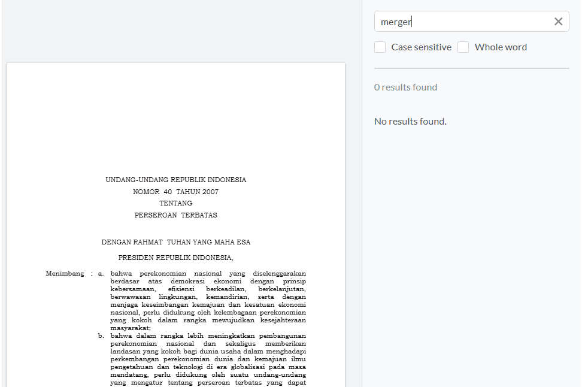
Task: Click the word 'TENTANG' in the document
Action: [176, 203]
